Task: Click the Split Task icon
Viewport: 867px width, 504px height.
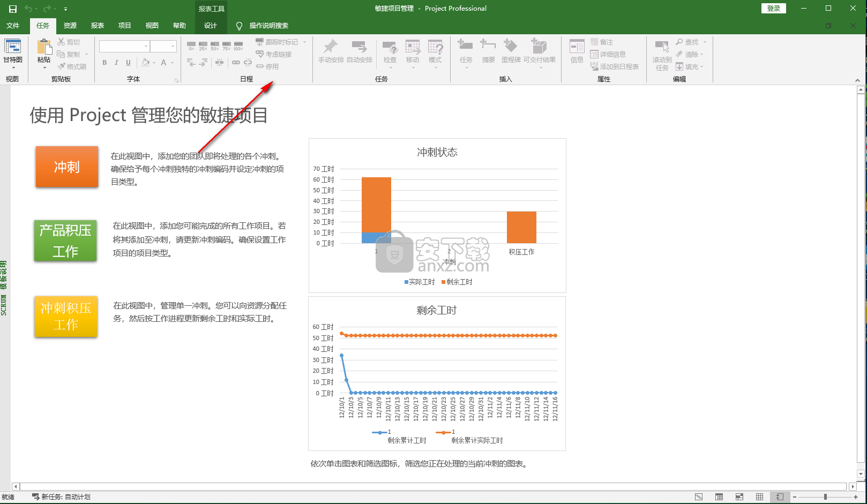Action: pos(220,63)
